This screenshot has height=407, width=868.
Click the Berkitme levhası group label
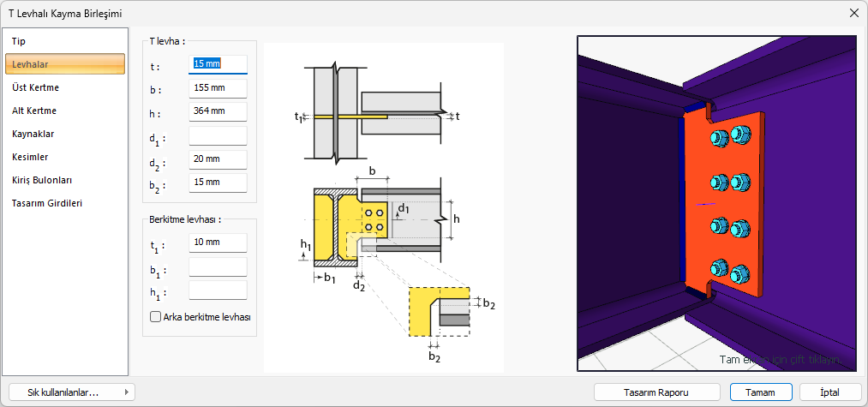[x=185, y=219]
